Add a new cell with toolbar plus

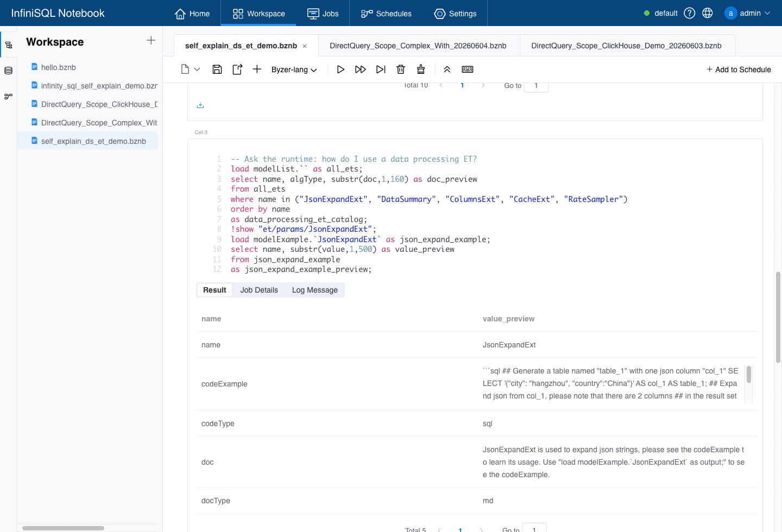tap(257, 69)
